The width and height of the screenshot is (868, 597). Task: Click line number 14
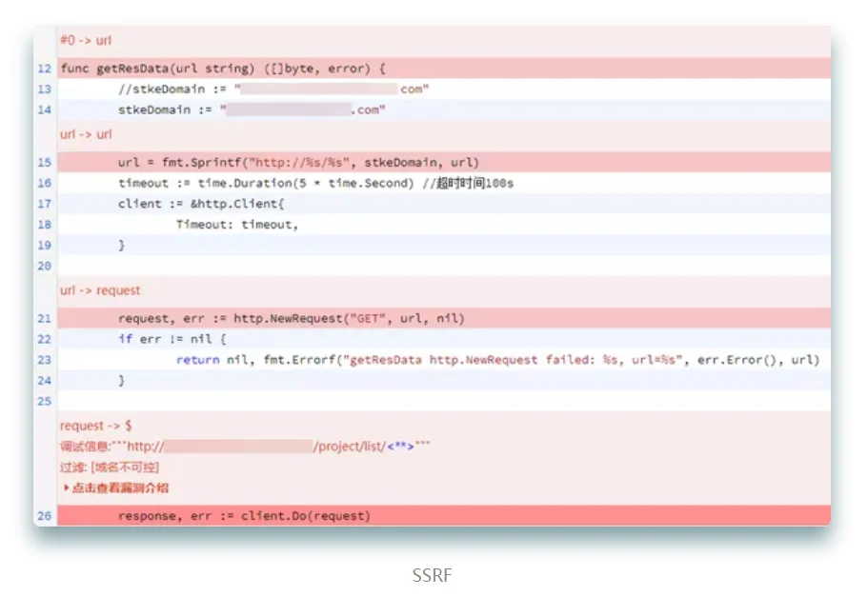pyautogui.click(x=44, y=110)
